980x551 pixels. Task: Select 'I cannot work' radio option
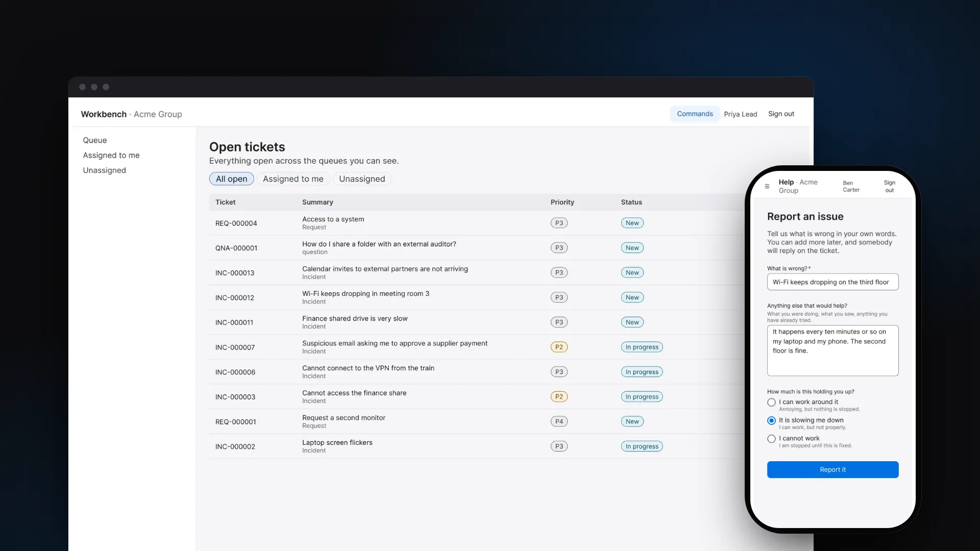(x=771, y=439)
